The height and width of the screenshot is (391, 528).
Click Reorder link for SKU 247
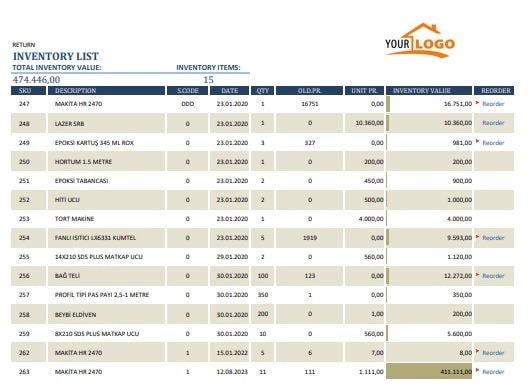click(493, 104)
